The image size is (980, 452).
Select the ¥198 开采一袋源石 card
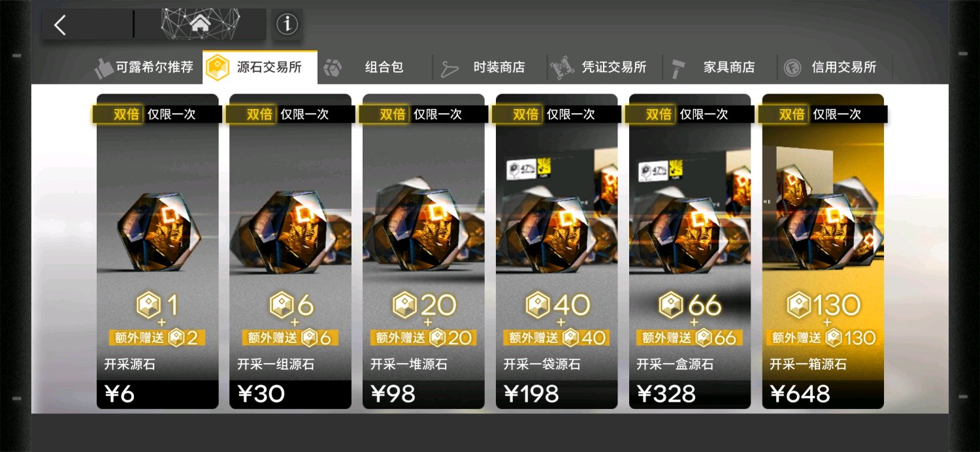point(557,251)
